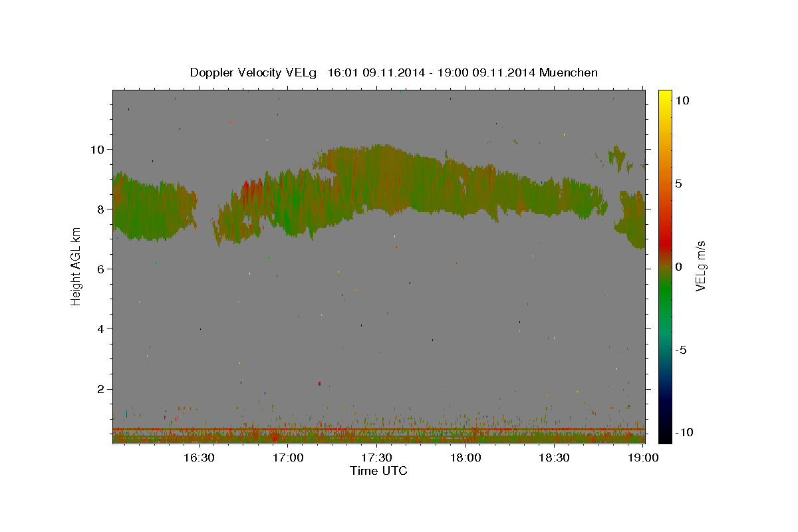Click the red horizontal line near ground level
This screenshot has width=798, height=532.
378,430
